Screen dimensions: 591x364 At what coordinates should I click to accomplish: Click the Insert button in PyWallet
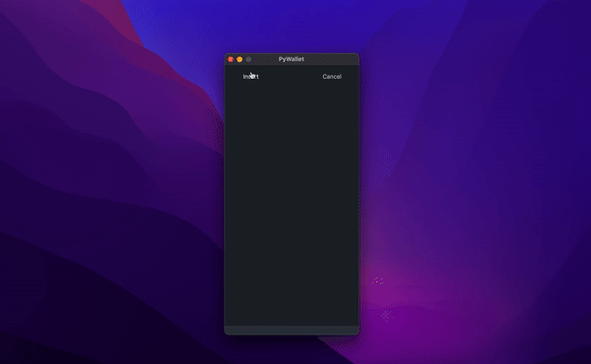point(250,77)
